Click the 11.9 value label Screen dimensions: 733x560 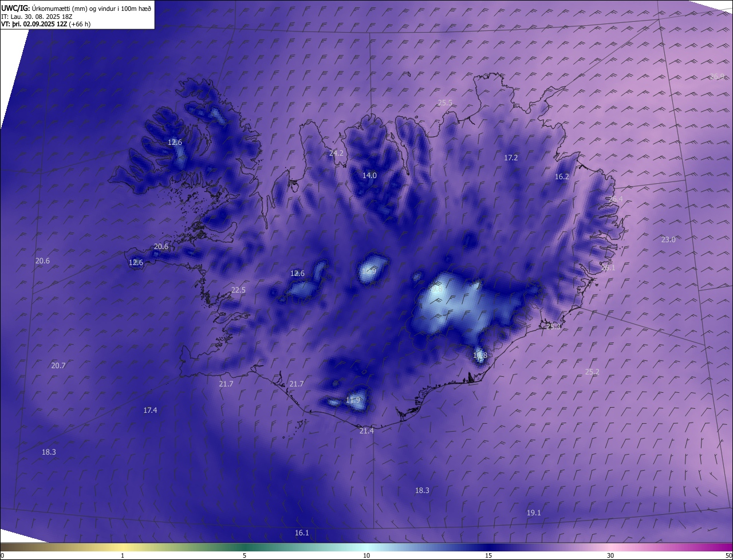click(x=353, y=400)
